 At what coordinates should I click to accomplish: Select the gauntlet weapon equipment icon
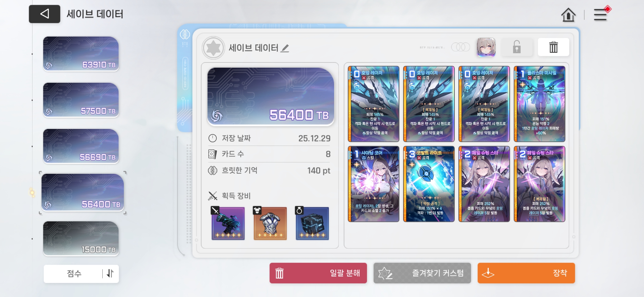228,223
